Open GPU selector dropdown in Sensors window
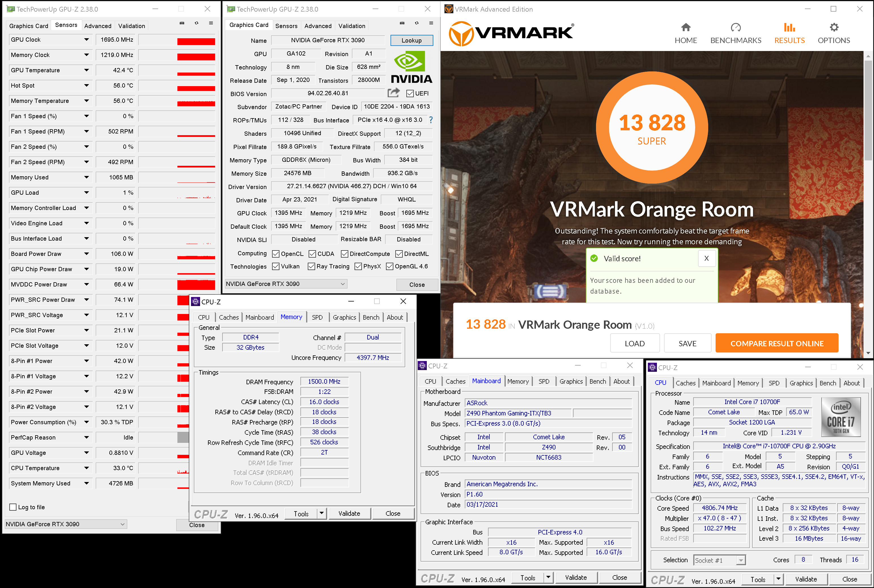This screenshot has width=874, height=588. coord(66,524)
